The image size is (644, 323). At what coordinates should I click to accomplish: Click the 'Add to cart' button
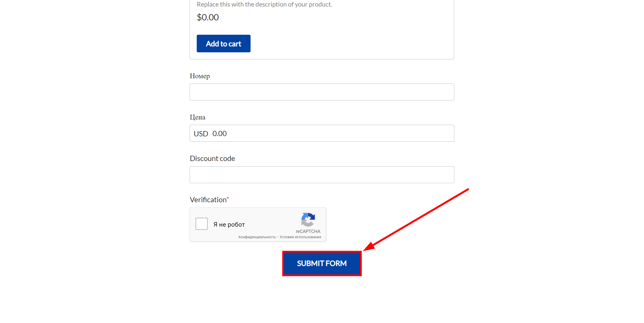coord(223,44)
